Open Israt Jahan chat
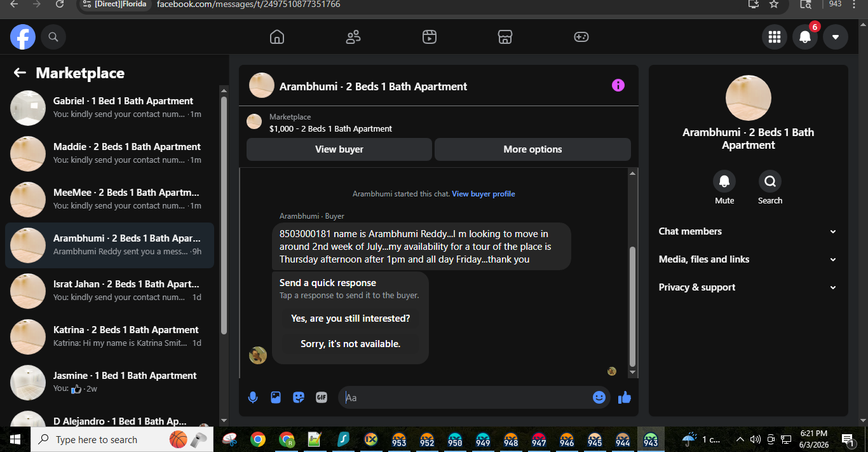 (x=109, y=291)
